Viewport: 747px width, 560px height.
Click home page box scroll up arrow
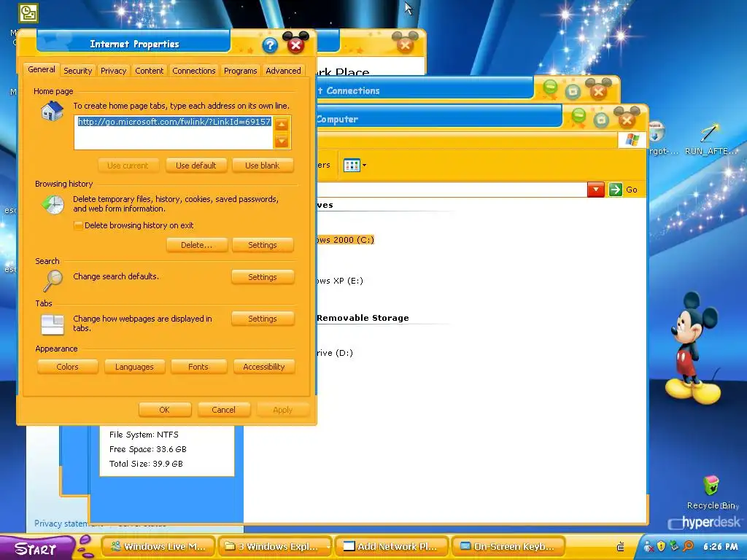[x=282, y=125]
